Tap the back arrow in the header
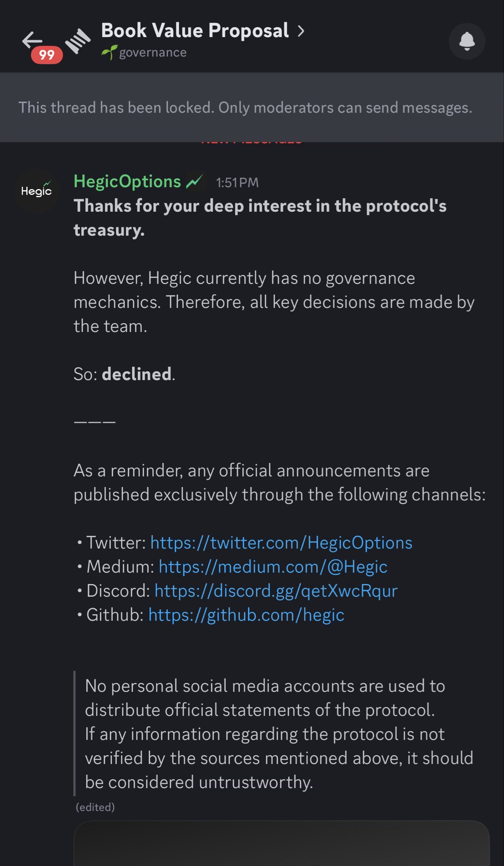504x866 pixels. (32, 40)
